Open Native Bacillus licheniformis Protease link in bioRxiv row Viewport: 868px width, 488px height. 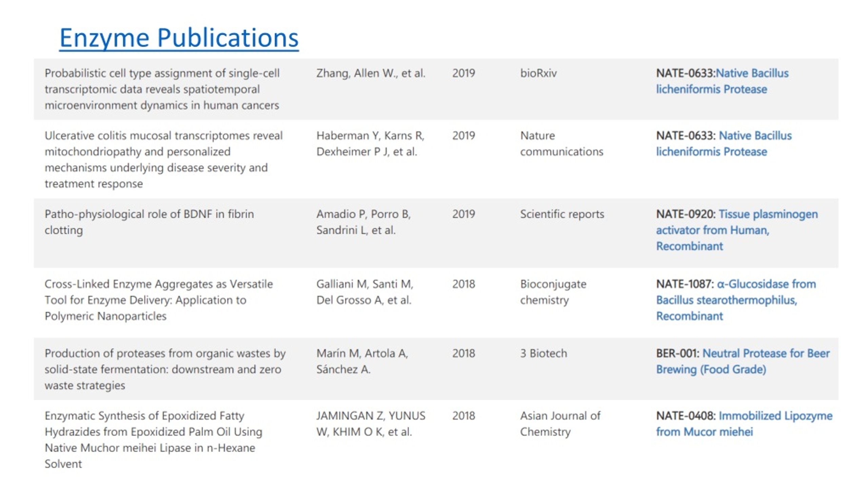pyautogui.click(x=722, y=81)
